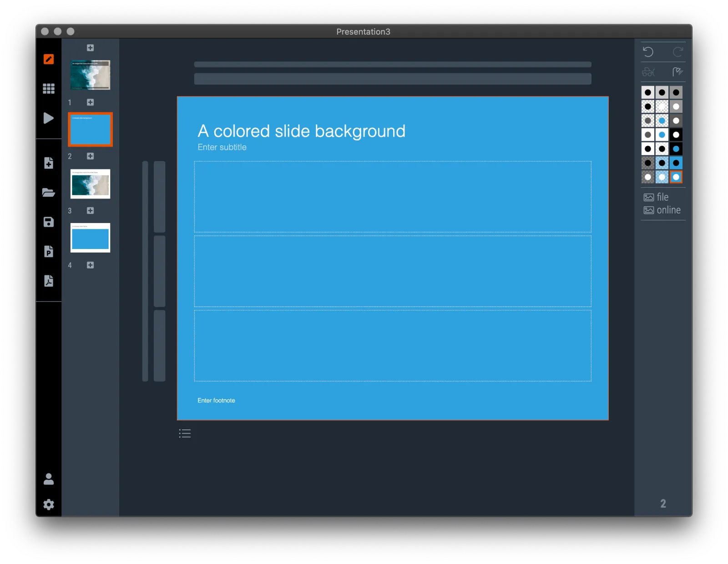Select slide 1 ocean image thumbnail
The width and height of the screenshot is (728, 564).
click(90, 75)
